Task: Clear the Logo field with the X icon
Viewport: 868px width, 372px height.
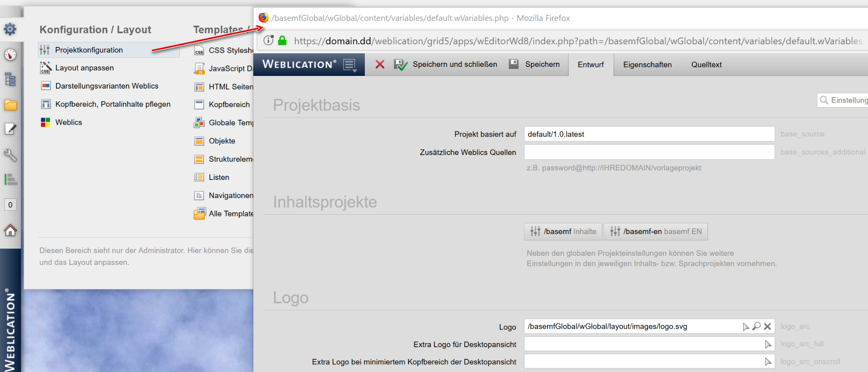Action: click(x=767, y=326)
